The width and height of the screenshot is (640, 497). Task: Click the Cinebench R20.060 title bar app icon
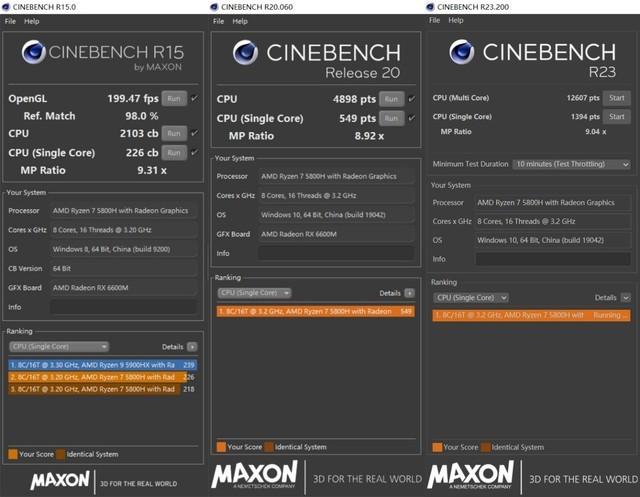pos(214,7)
